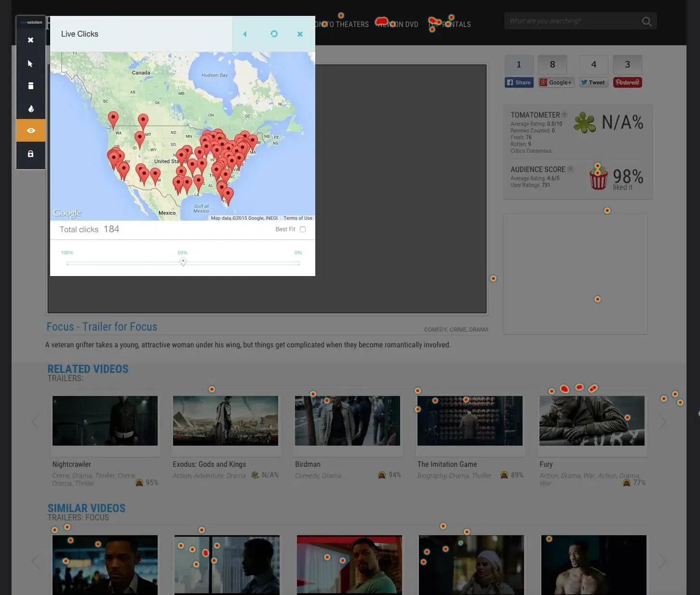The height and width of the screenshot is (595, 700).
Task: Show next related videos with right chevron
Action: pyautogui.click(x=662, y=422)
